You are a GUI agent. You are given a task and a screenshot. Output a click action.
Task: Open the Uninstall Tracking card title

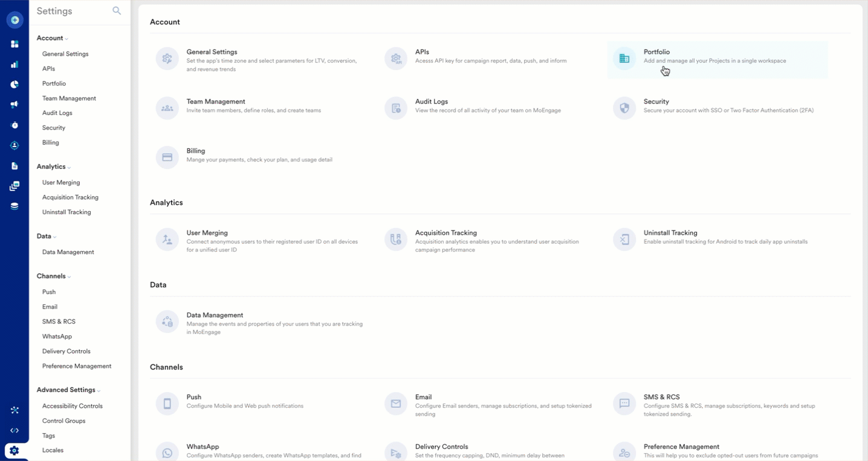pos(670,233)
